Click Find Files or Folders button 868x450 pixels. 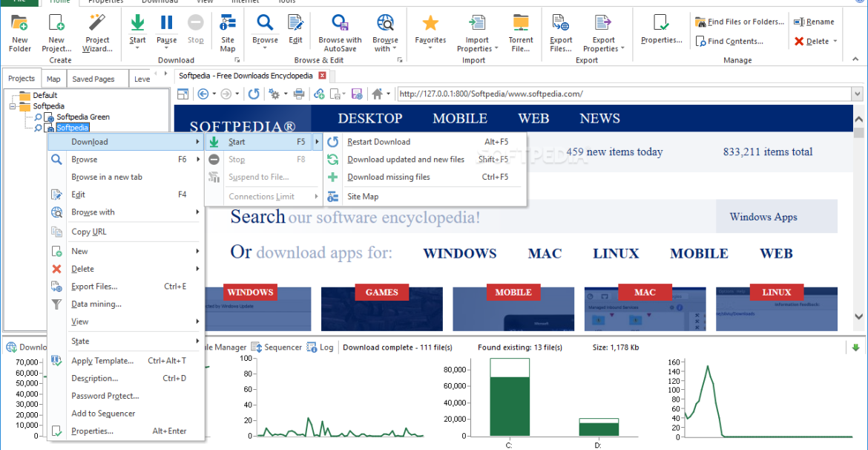(x=740, y=22)
